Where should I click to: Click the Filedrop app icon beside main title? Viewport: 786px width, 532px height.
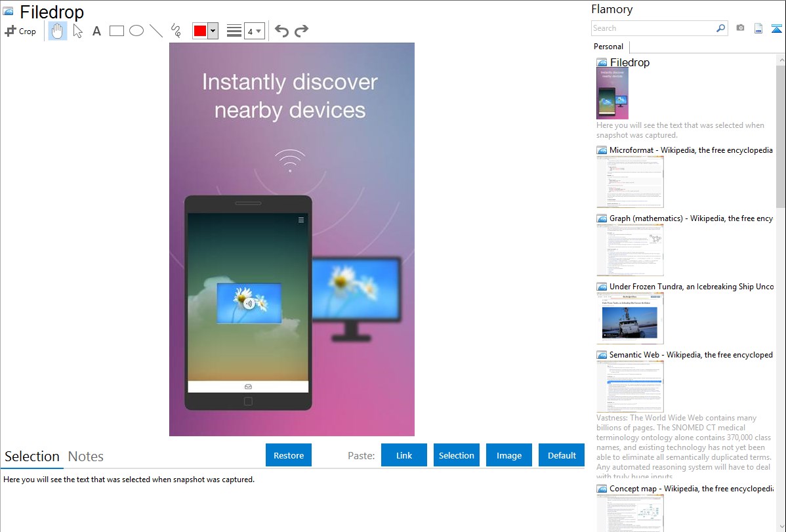[9, 11]
